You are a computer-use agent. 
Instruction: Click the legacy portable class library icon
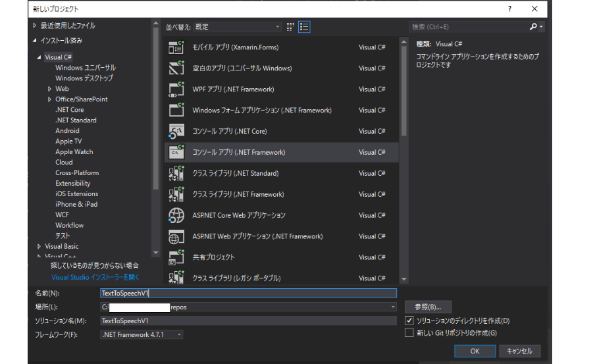176,278
